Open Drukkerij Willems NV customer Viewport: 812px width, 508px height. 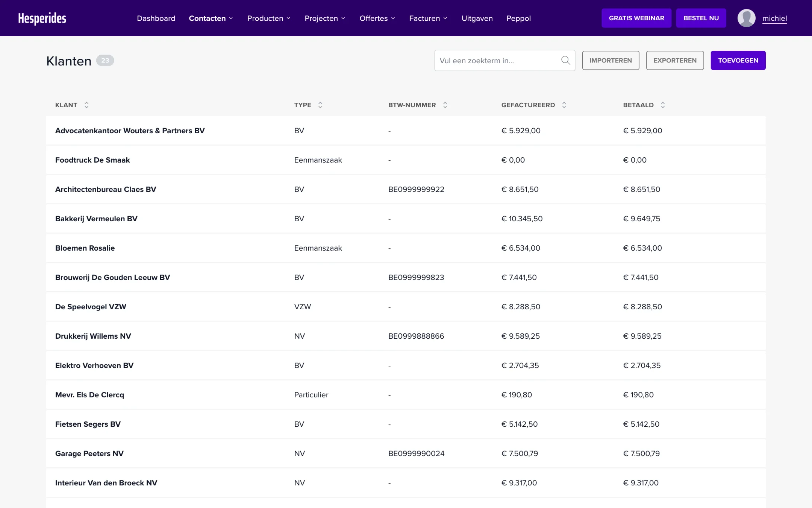point(406,336)
